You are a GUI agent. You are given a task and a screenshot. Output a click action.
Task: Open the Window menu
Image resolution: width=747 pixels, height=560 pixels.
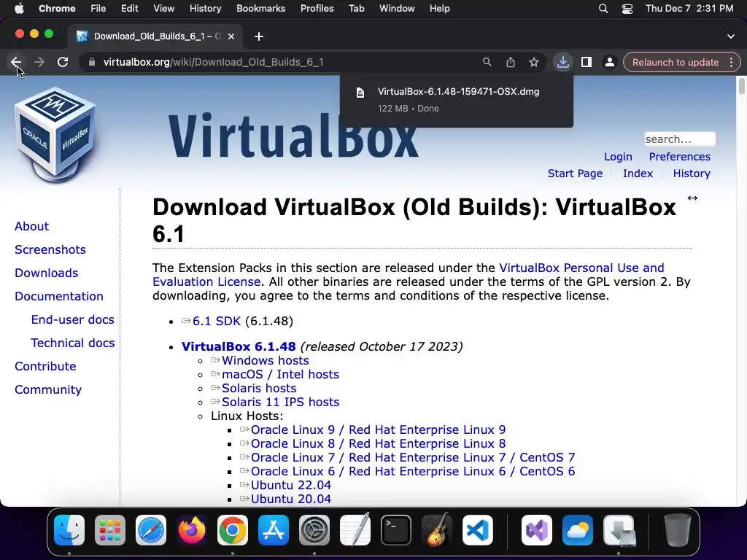[397, 9]
